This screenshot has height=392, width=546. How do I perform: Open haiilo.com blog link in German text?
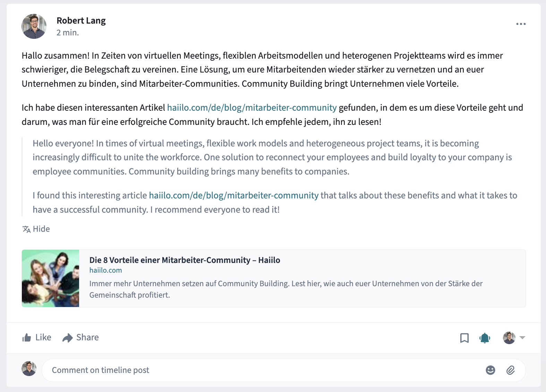[252, 108]
